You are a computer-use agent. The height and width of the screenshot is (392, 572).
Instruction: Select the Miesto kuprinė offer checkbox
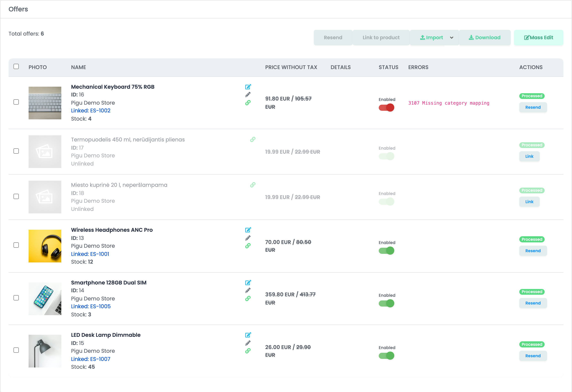click(16, 196)
